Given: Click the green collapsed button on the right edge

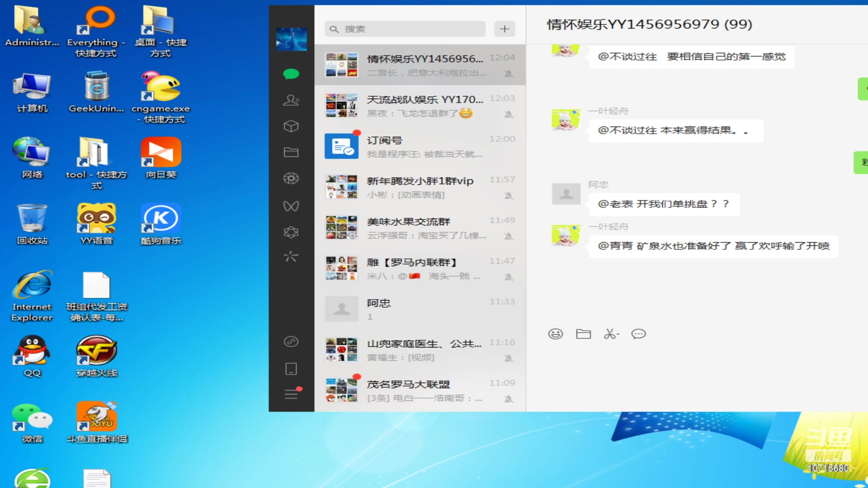Looking at the screenshot, I should [x=863, y=89].
